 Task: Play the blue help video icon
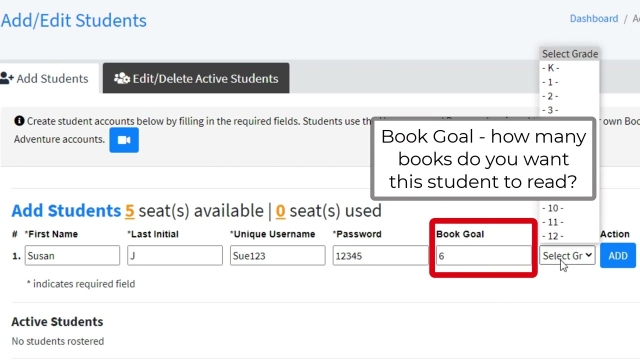pos(124,140)
